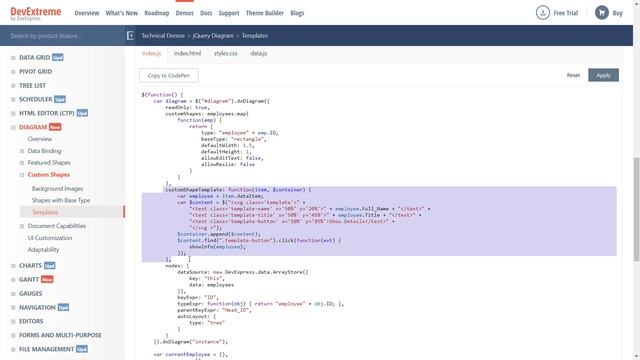The height and width of the screenshot is (360, 640).
Task: Click the Buy shopping cart icon
Action: (x=602, y=13)
